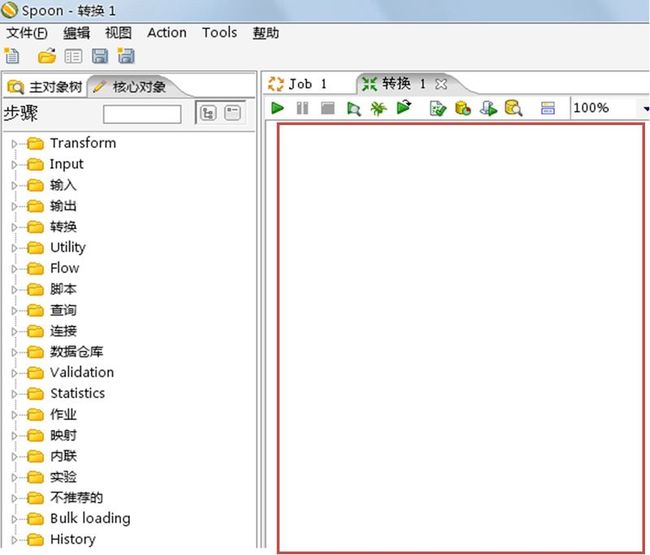Expand the 输出 folder
This screenshot has height=555, width=650.
pyautogui.click(x=14, y=206)
